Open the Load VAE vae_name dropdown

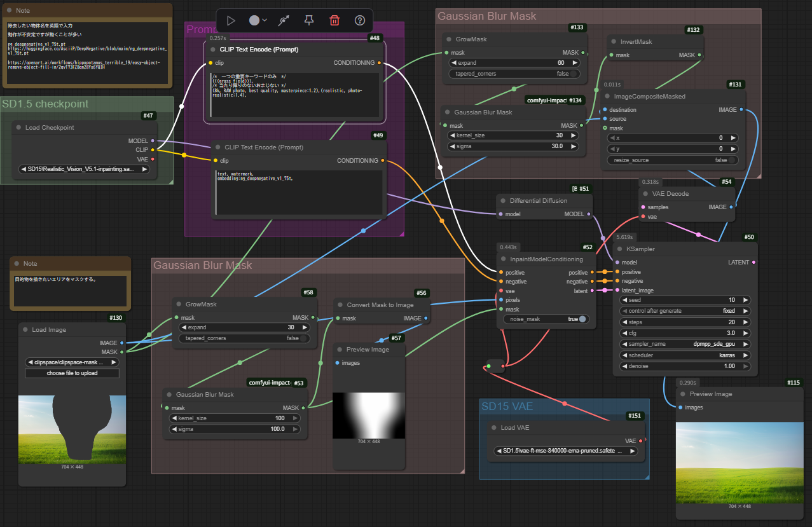point(565,451)
